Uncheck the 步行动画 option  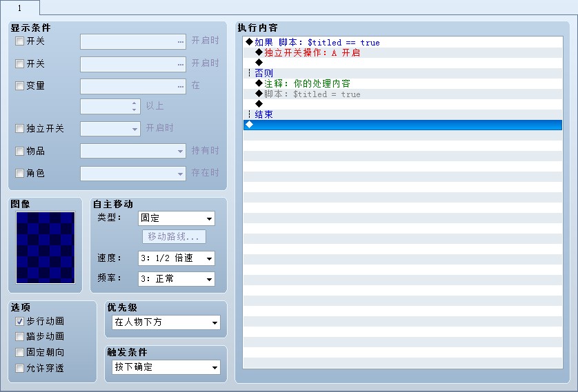coord(19,321)
